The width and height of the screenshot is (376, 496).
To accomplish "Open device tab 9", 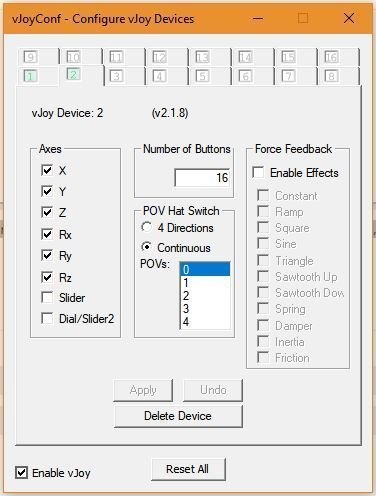I will pyautogui.click(x=38, y=57).
